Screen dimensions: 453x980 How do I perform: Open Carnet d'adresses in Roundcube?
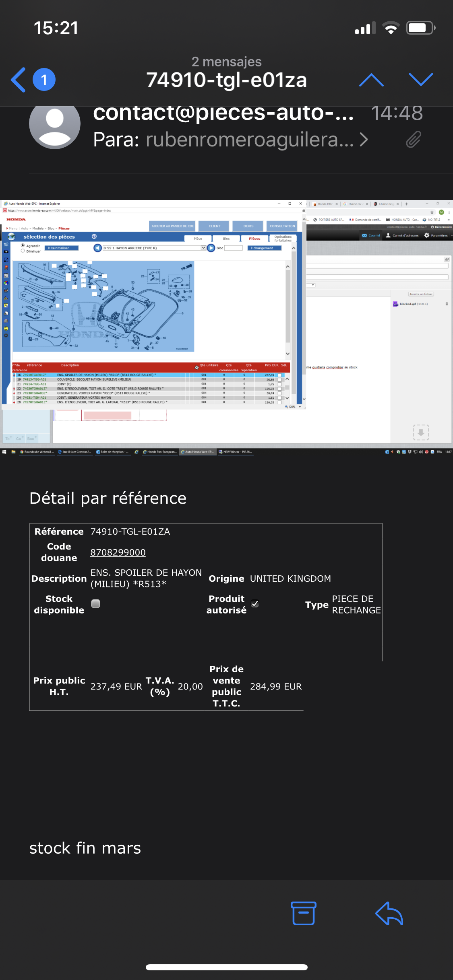point(402,235)
